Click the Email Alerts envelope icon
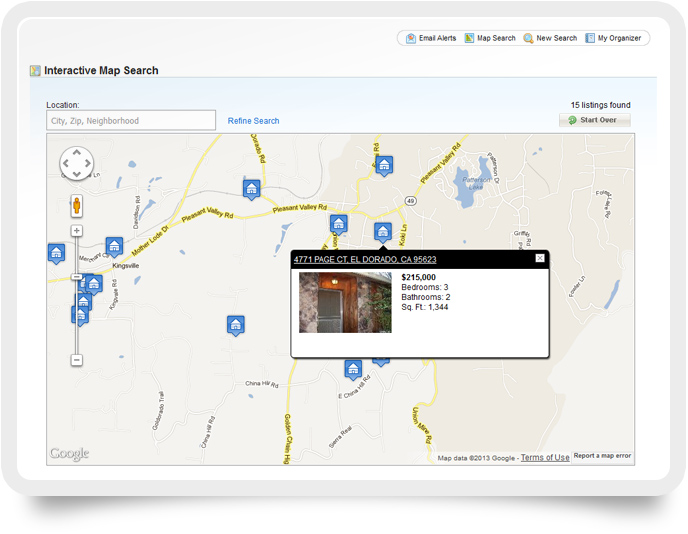688x534 pixels. [411, 38]
